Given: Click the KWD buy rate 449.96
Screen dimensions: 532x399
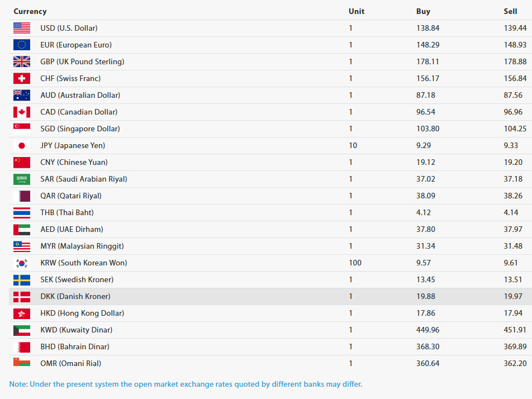Looking at the screenshot, I should point(427,330).
